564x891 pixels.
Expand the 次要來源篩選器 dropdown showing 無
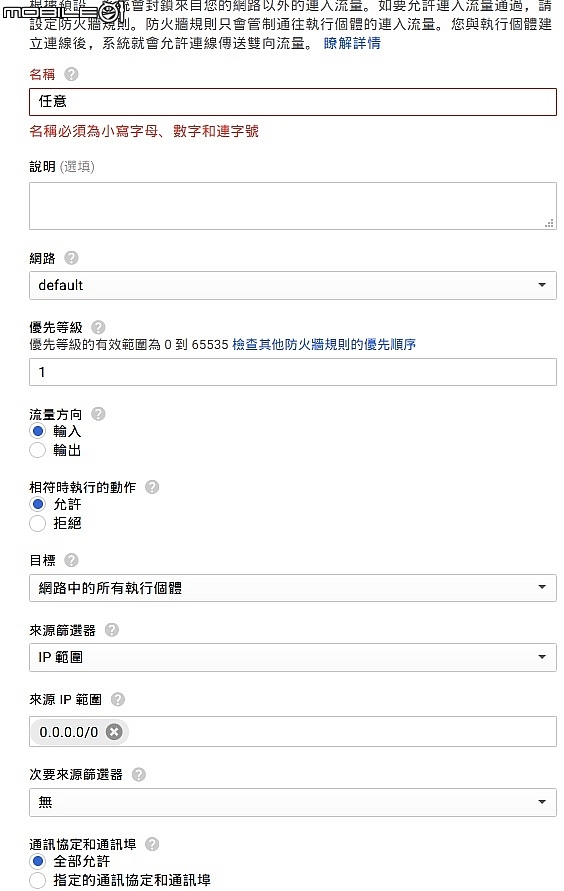pyautogui.click(x=293, y=802)
